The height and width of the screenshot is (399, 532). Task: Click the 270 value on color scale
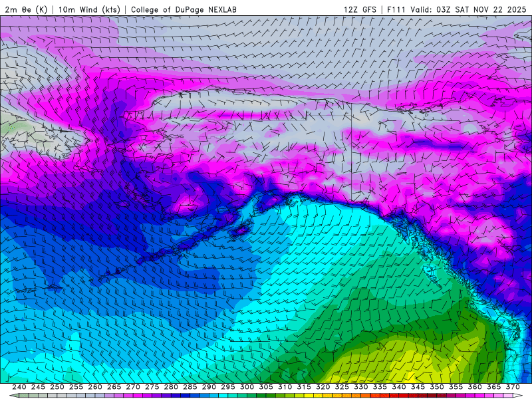click(133, 387)
